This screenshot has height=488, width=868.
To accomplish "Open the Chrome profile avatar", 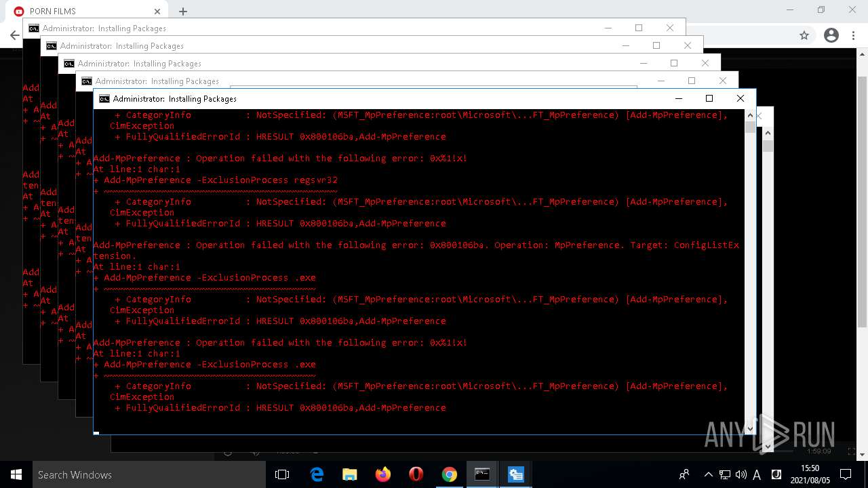I will [x=831, y=35].
